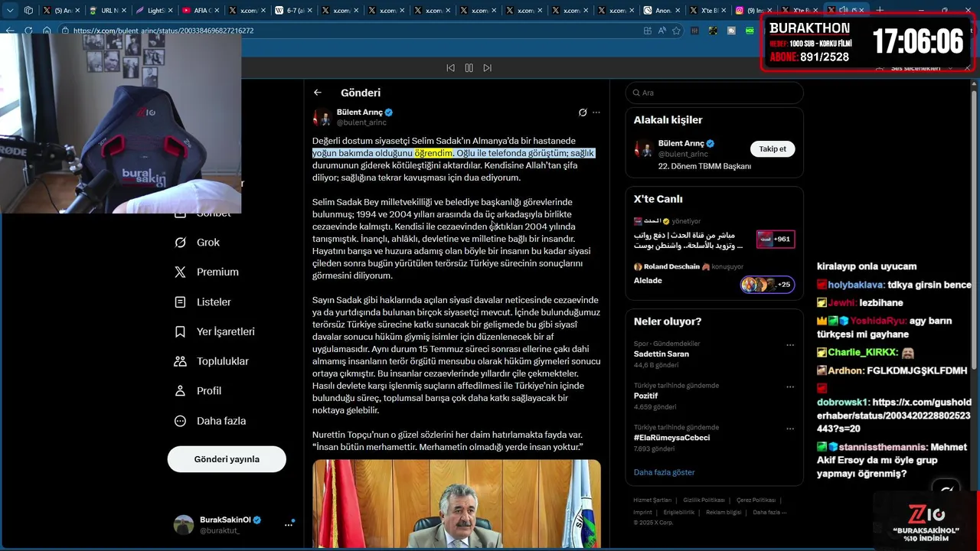Viewport: 980px width, 551px height.
Task: Follow Bülent Arınç with Takip et
Action: pyautogui.click(x=772, y=149)
